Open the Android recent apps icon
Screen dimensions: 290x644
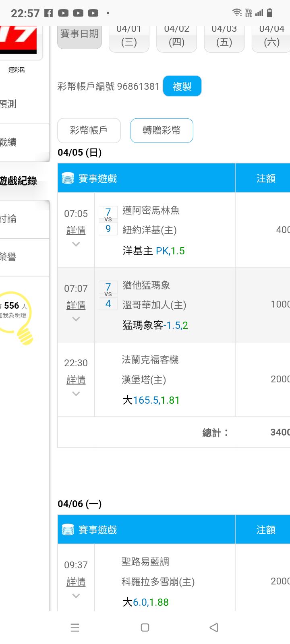[75, 627]
